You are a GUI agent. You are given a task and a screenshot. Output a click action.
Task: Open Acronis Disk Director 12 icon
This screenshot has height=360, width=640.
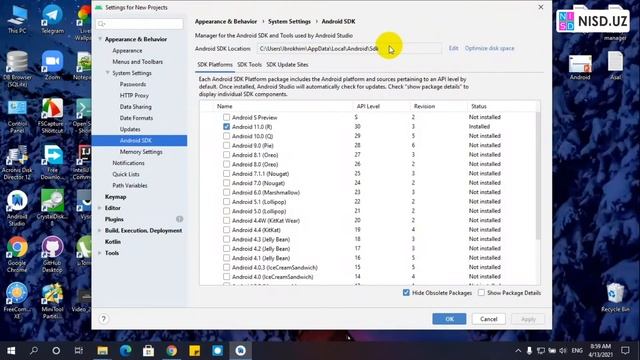[17, 162]
